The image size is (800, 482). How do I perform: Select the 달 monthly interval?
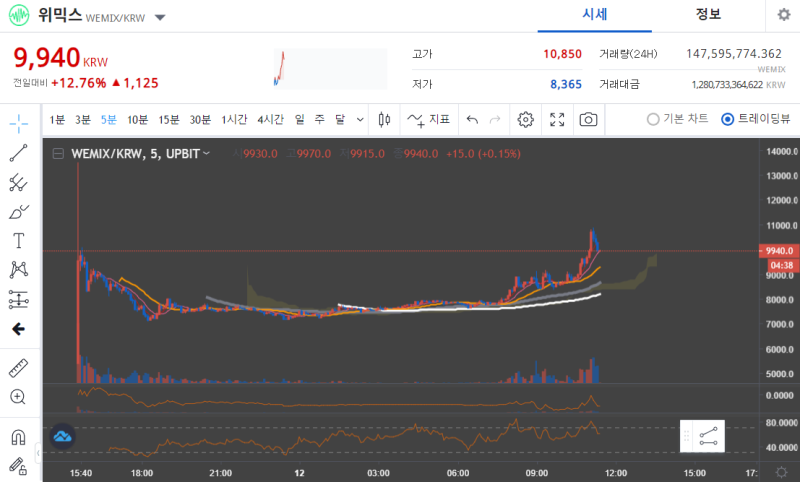tap(340, 120)
